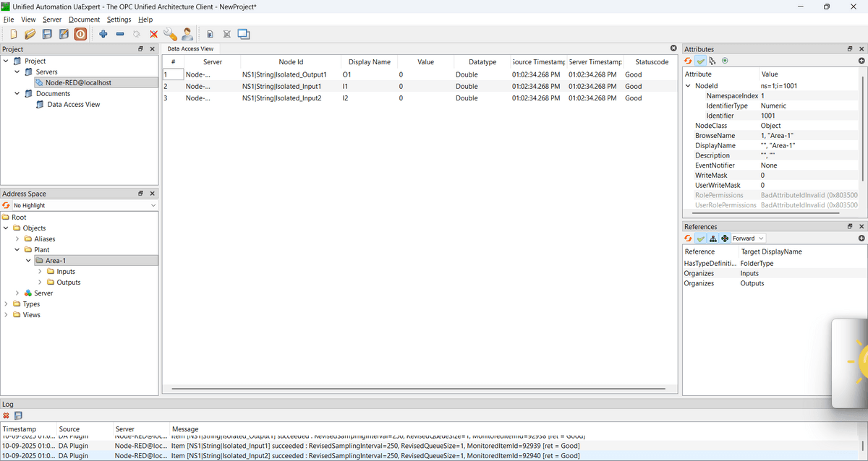Click the Value cell of Isolated_Output1 row
Screen dimensions: 868x461
tap(425, 74)
